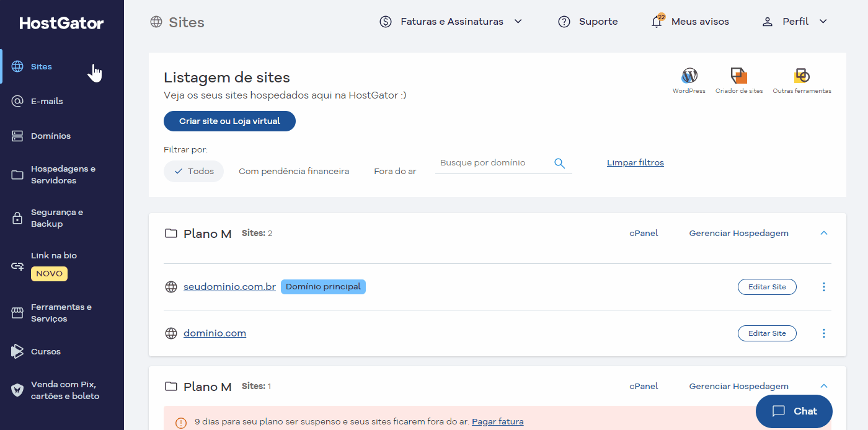
Task: Click globe icon next to dominio.com
Action: pos(171,333)
